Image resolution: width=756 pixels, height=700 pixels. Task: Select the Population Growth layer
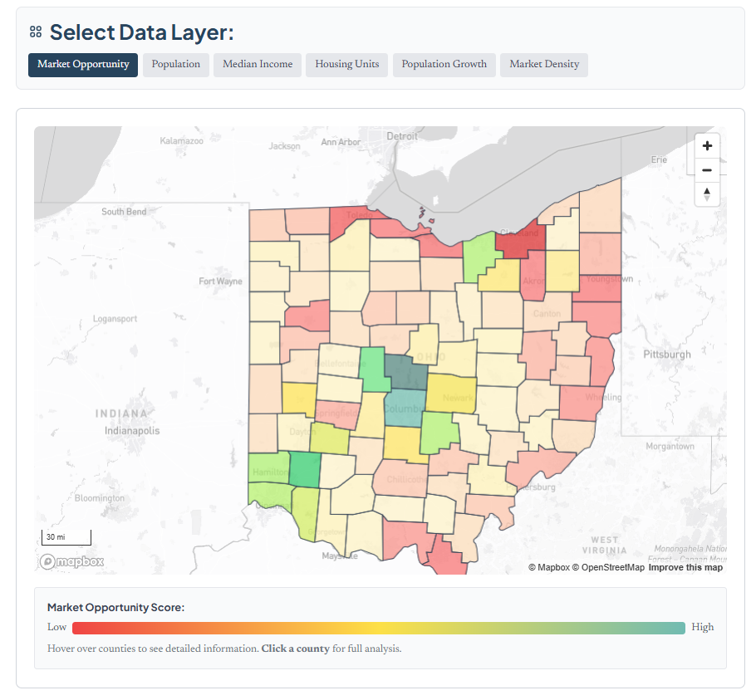(x=444, y=65)
